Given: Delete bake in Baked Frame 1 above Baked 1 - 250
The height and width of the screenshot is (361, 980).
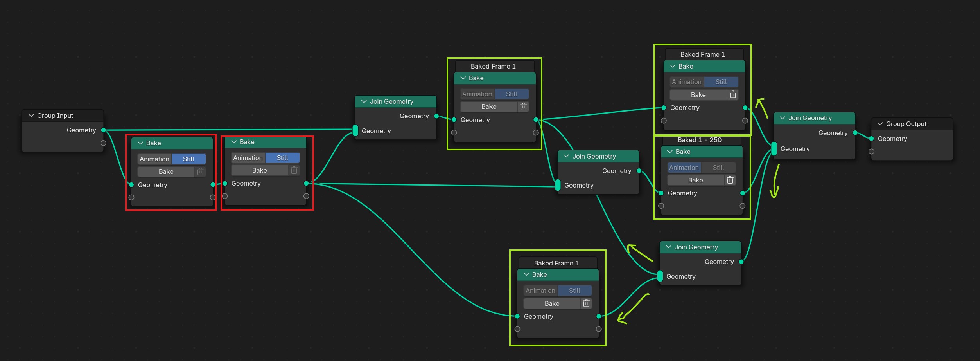Looking at the screenshot, I should 733,95.
